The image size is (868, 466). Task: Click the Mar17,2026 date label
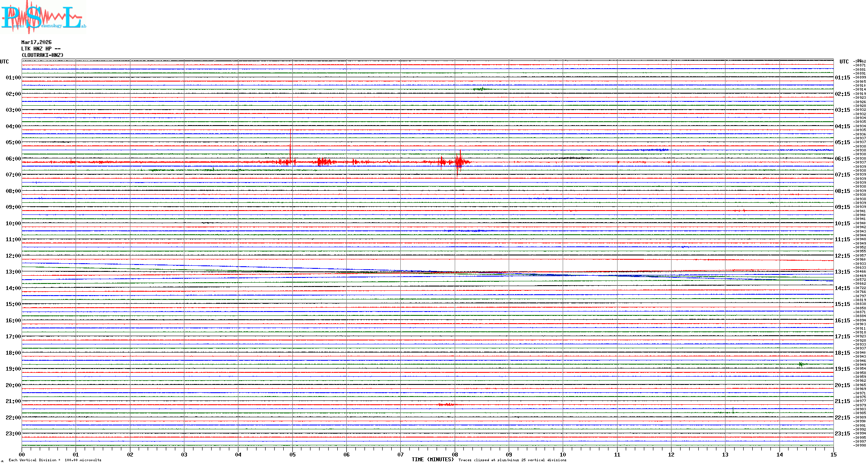(36, 42)
